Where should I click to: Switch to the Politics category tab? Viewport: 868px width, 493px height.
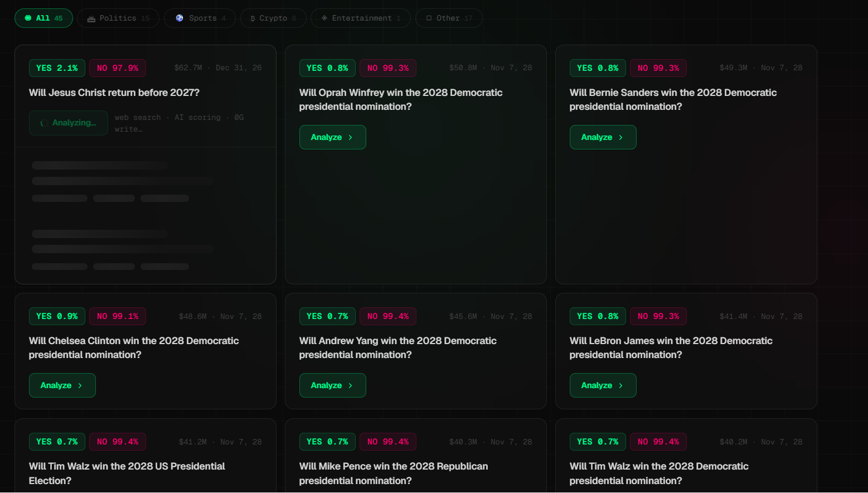point(118,18)
